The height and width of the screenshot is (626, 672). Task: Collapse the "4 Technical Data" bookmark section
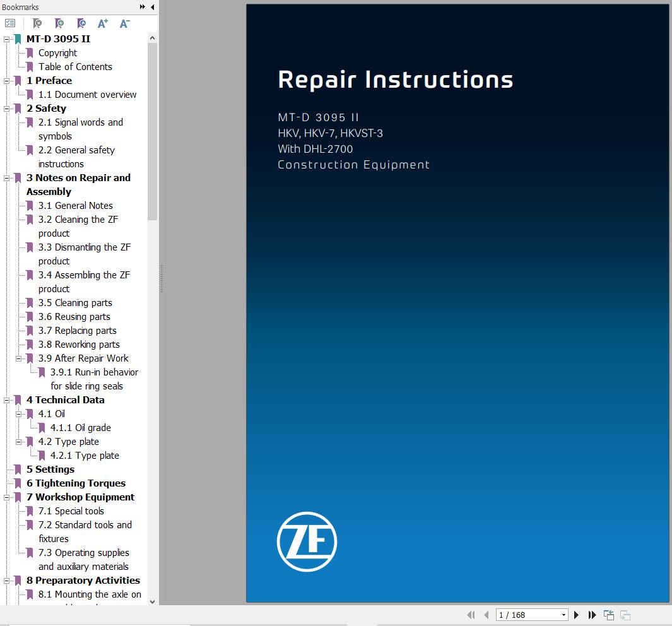pos(5,399)
